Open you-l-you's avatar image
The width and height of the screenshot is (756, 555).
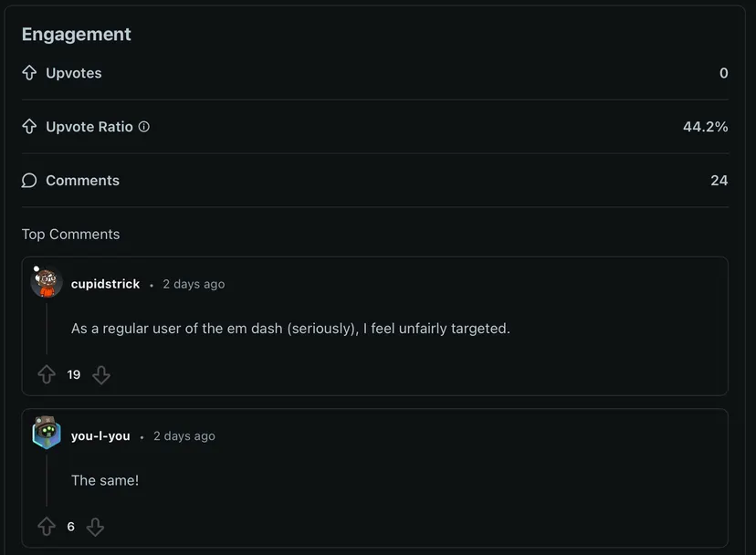tap(46, 435)
